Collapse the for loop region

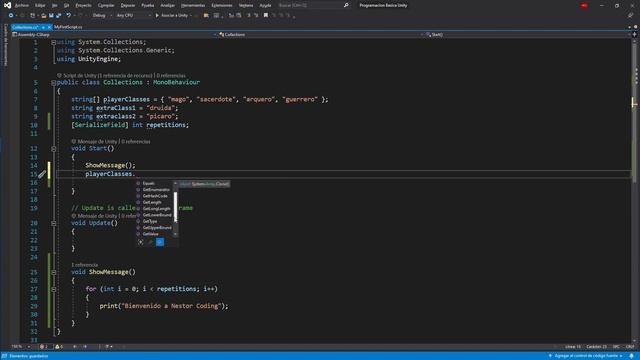(x=53, y=289)
